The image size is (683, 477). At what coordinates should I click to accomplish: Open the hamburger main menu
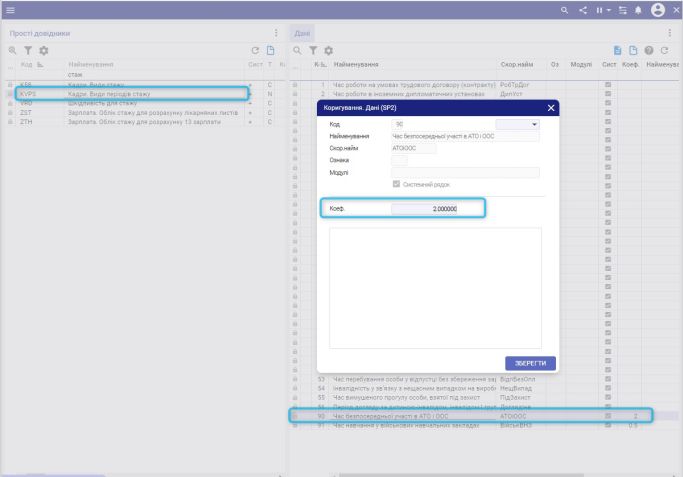10,9
